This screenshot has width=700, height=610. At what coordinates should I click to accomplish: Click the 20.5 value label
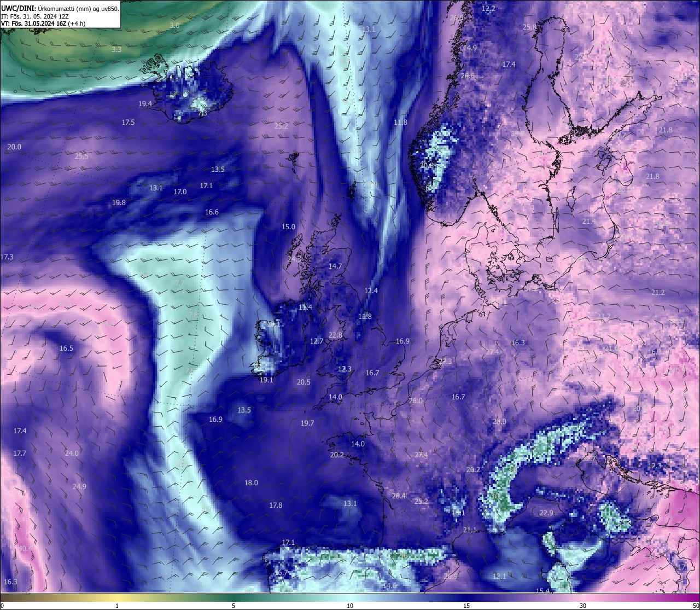[x=304, y=382]
